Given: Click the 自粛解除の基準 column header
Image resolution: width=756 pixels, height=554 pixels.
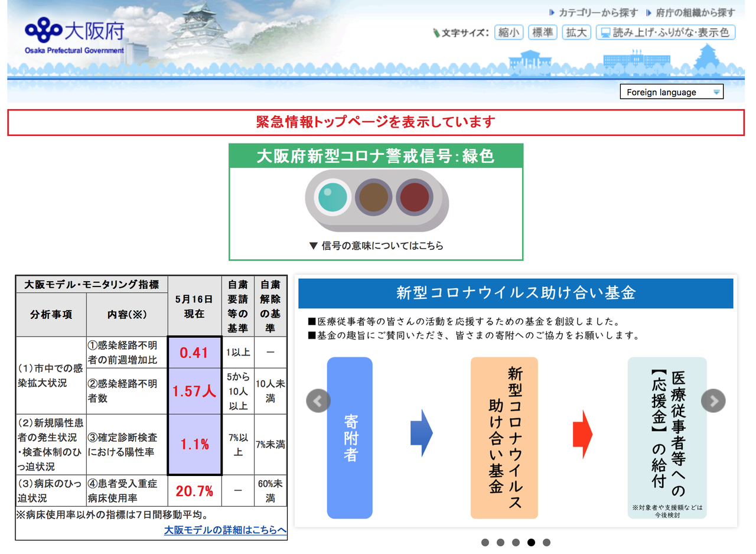Looking at the screenshot, I should pos(271,307).
